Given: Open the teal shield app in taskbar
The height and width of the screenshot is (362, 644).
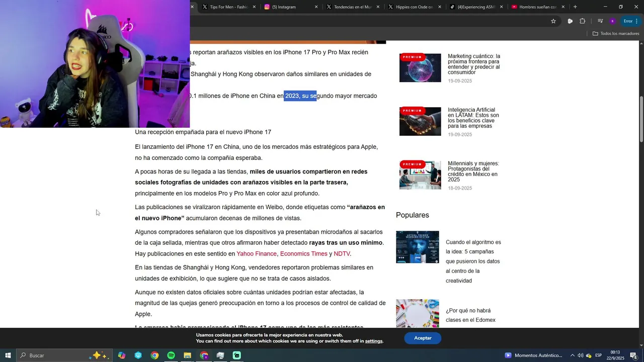Looking at the screenshot, I should (x=138, y=355).
